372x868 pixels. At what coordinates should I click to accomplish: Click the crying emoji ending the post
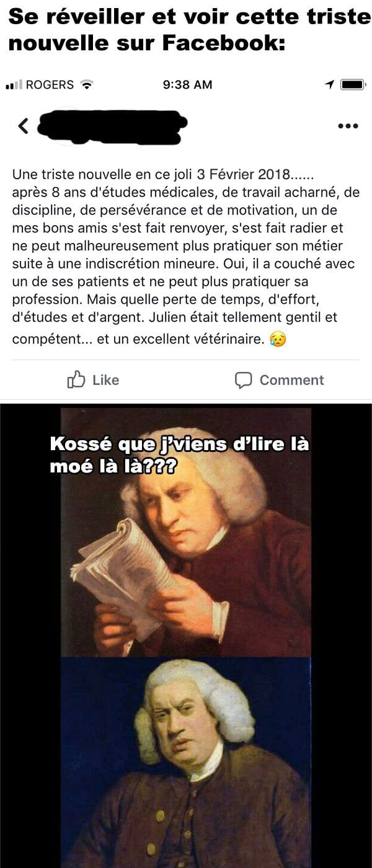(278, 339)
